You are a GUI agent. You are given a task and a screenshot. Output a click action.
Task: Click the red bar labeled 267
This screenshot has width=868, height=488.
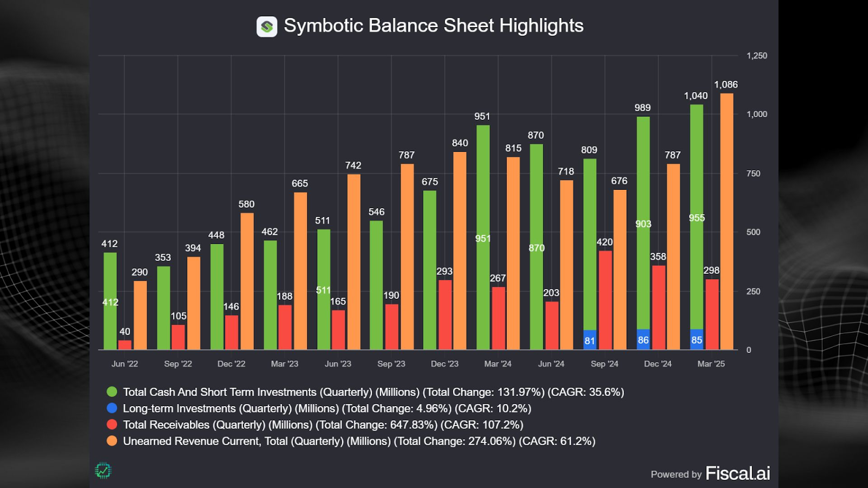pyautogui.click(x=499, y=318)
